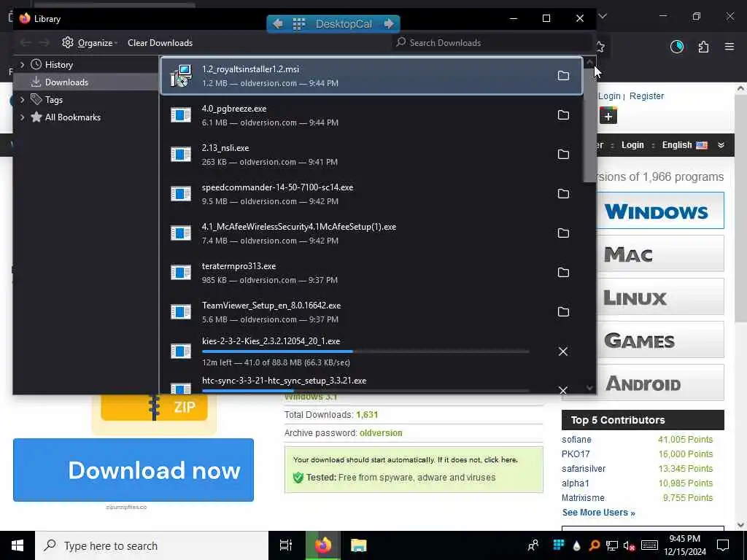This screenshot has width=747, height=560.
Task: Show speedcommander-14-50-7100-sc14.exe in folder
Action: (563, 194)
